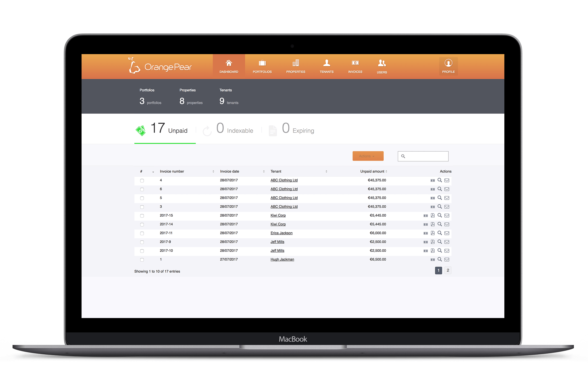The height and width of the screenshot is (392, 588).
Task: Click payment icon for Hugh Jackman invoice
Action: [x=433, y=260]
